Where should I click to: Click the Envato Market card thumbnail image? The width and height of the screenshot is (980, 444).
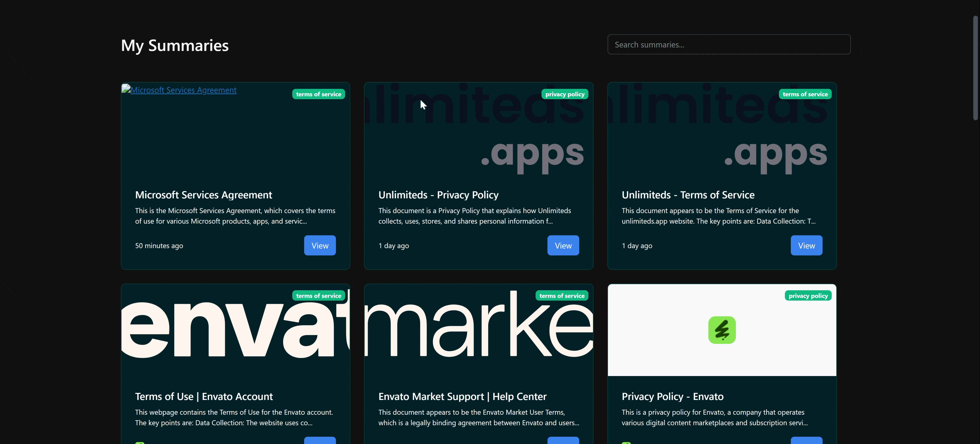[x=479, y=330]
